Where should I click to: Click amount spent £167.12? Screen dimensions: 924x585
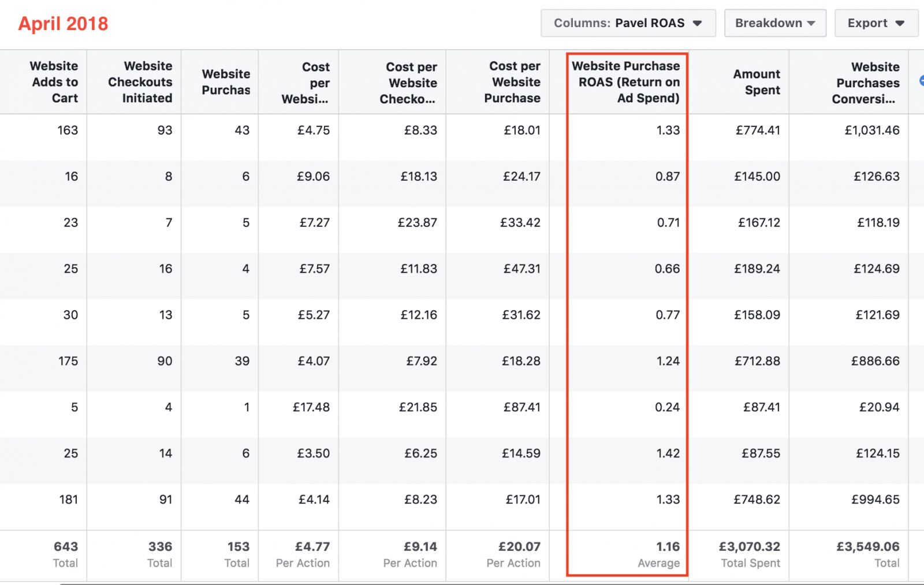pos(759,223)
